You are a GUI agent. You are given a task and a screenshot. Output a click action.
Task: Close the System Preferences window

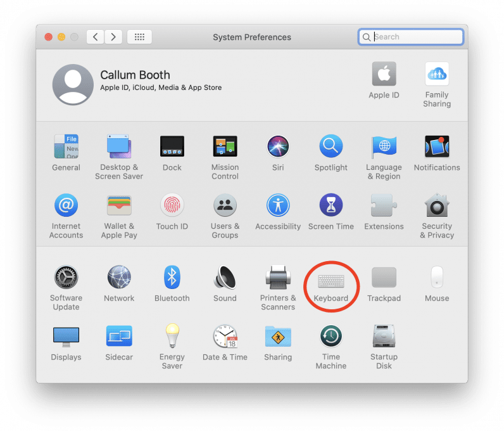pos(49,37)
